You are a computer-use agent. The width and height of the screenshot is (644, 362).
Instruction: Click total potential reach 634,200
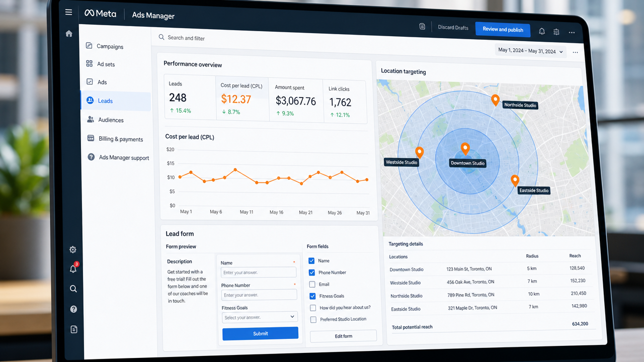(580, 324)
